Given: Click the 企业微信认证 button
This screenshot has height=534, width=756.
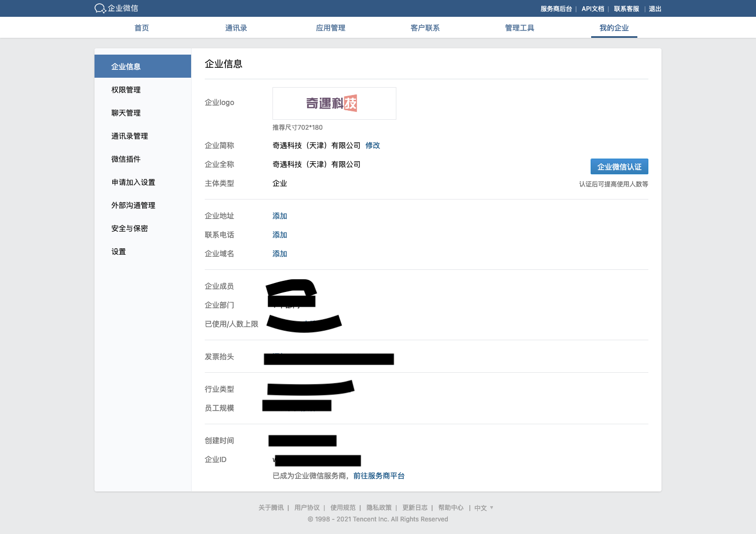Looking at the screenshot, I should point(619,166).
